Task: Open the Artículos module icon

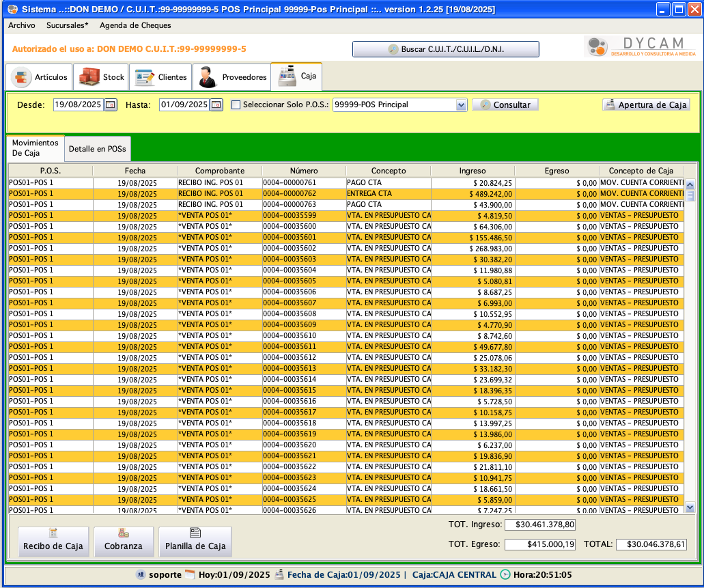Action: (22, 77)
